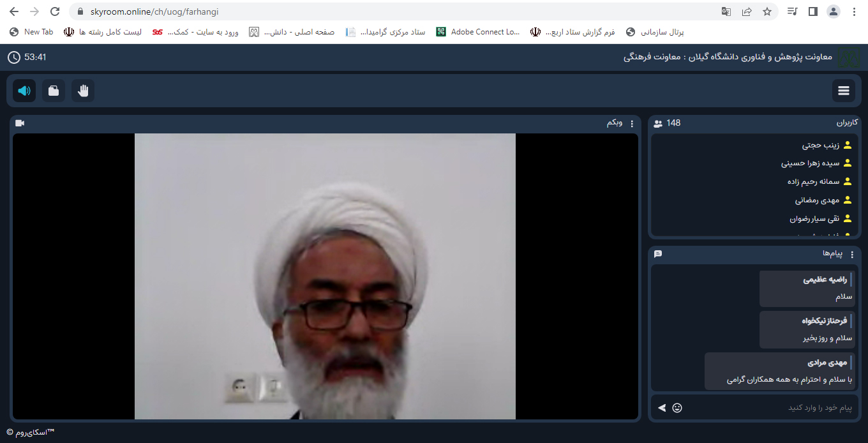
Task: Open the briefcase files icon
Action: tap(54, 91)
